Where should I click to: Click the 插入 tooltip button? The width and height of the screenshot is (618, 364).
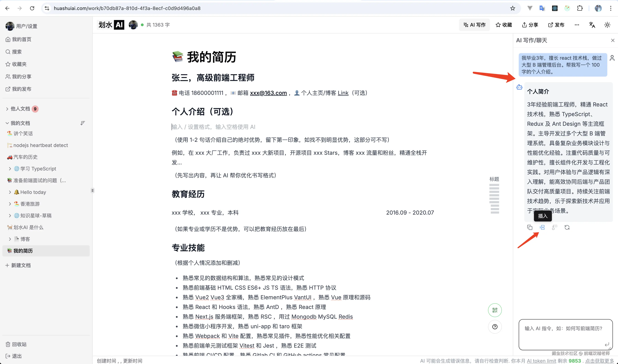(543, 216)
